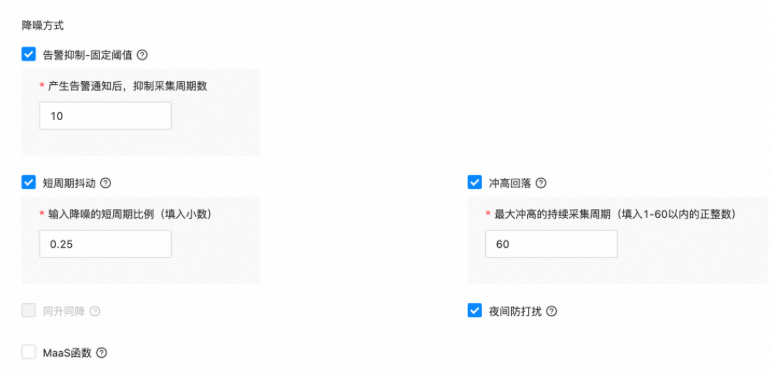
Task: Click the question mark beside 冲高回落
Action: [x=541, y=183]
